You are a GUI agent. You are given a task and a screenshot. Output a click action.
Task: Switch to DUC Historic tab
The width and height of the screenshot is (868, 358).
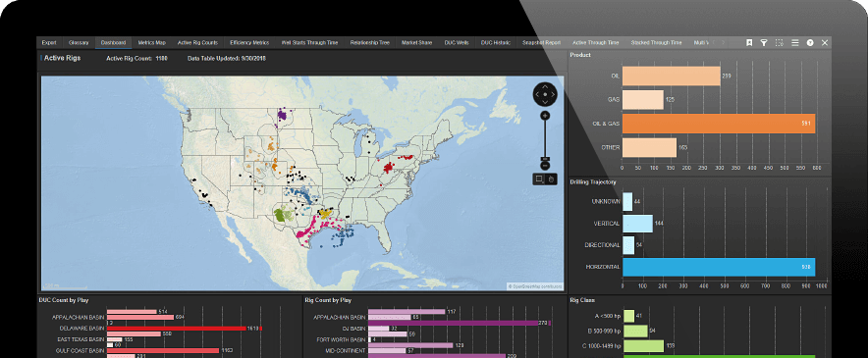tap(496, 42)
